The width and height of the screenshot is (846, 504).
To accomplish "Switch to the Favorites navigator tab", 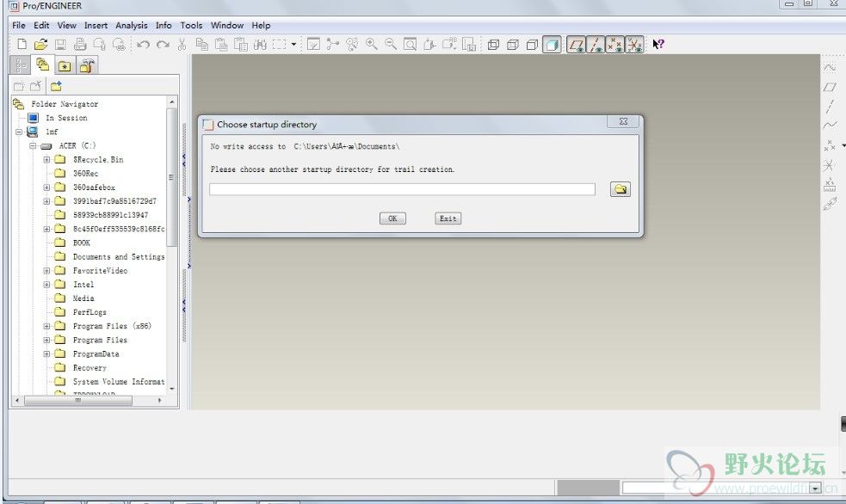I will point(65,65).
